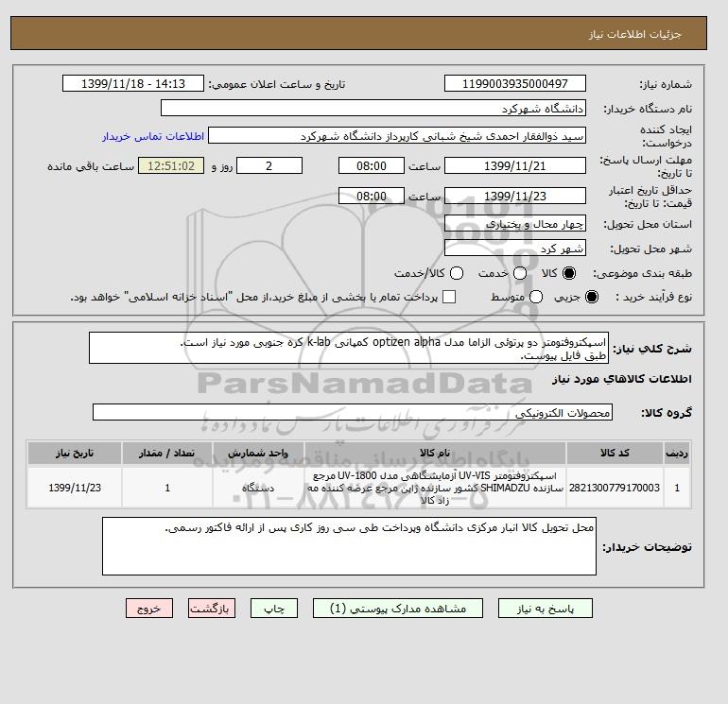Toggle the Islamic treasury payment checkbox
Screen dimensions: 728x704
pyautogui.click(x=449, y=297)
